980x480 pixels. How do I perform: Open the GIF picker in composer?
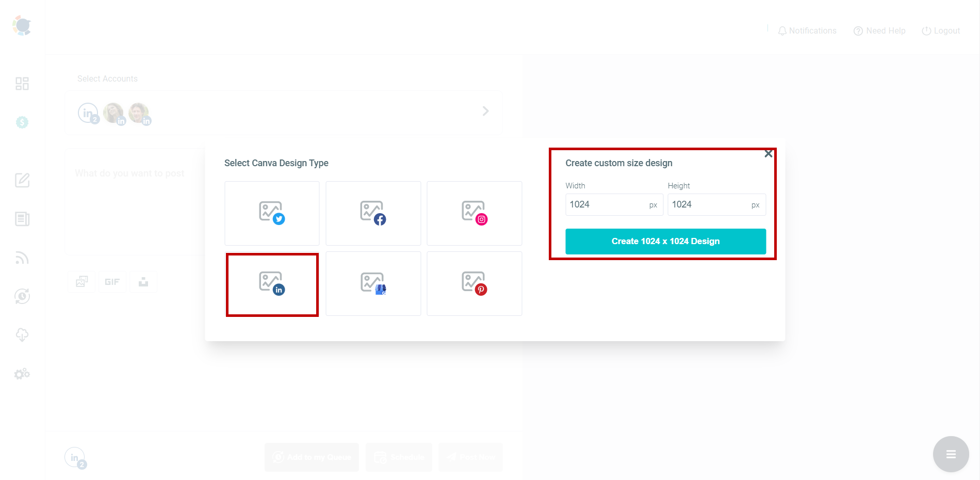tap(112, 281)
